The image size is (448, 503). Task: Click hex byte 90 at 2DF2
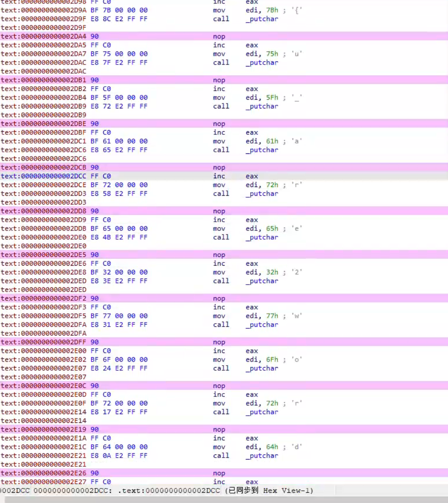pyautogui.click(x=95, y=298)
